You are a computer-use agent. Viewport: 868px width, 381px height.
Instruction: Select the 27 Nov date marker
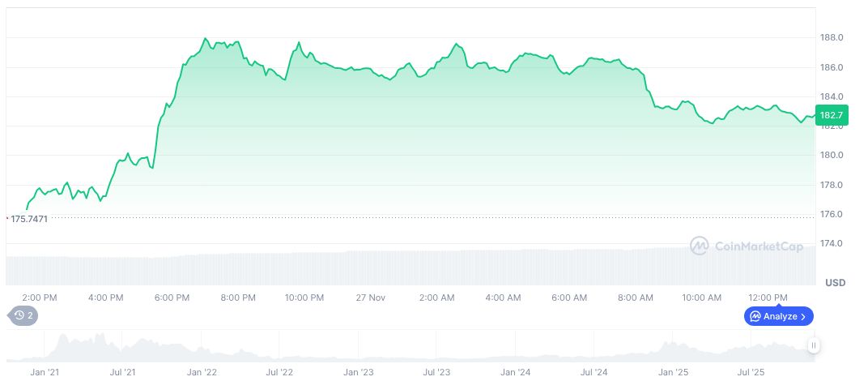tap(370, 298)
